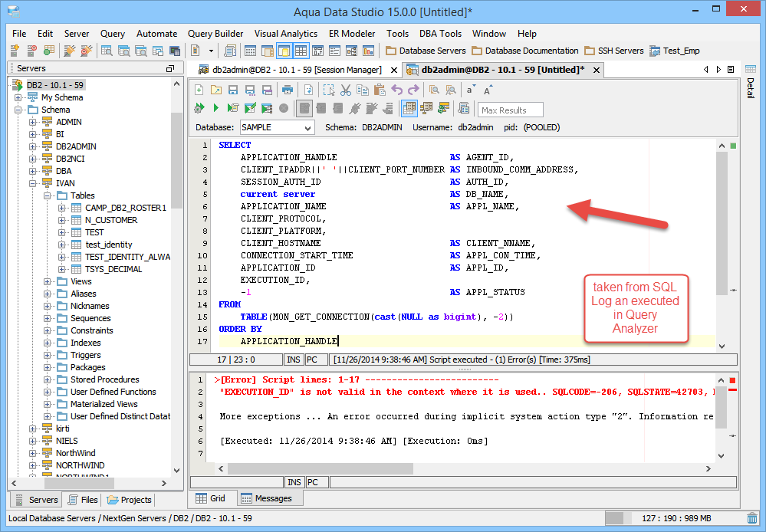Click the Print icon in editor toolbar
The image size is (766, 532).
pos(287,90)
